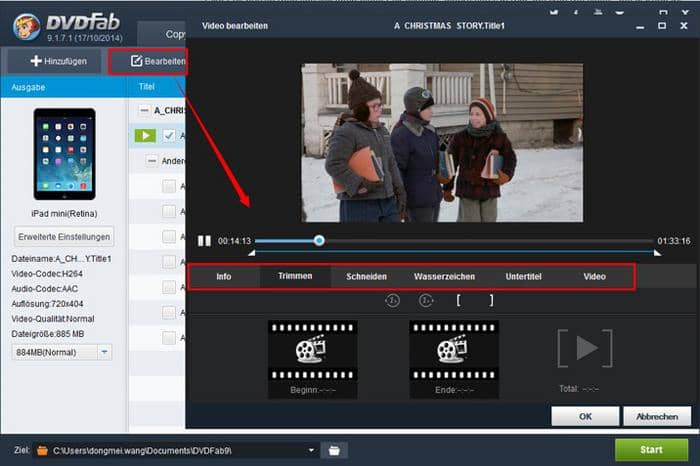Click the trim range bar below the timeline
700x466 pixels.
coord(454,252)
